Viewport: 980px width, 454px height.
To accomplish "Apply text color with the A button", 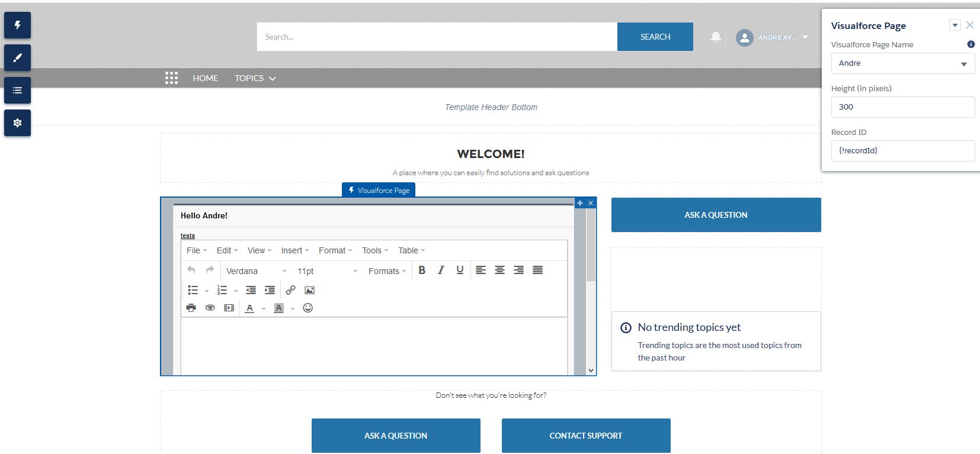I will tap(250, 308).
